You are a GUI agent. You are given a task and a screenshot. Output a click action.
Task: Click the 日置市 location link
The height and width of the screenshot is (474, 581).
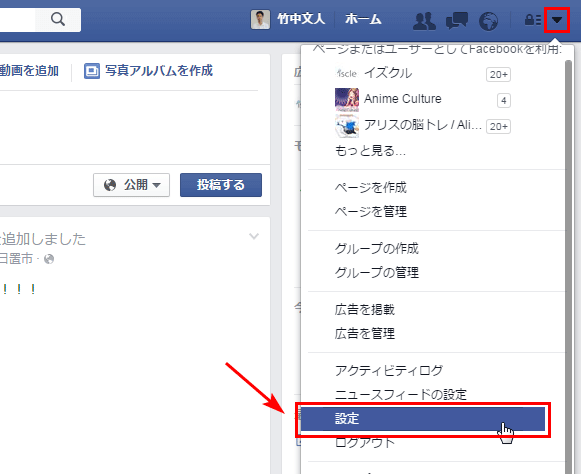click(16, 259)
